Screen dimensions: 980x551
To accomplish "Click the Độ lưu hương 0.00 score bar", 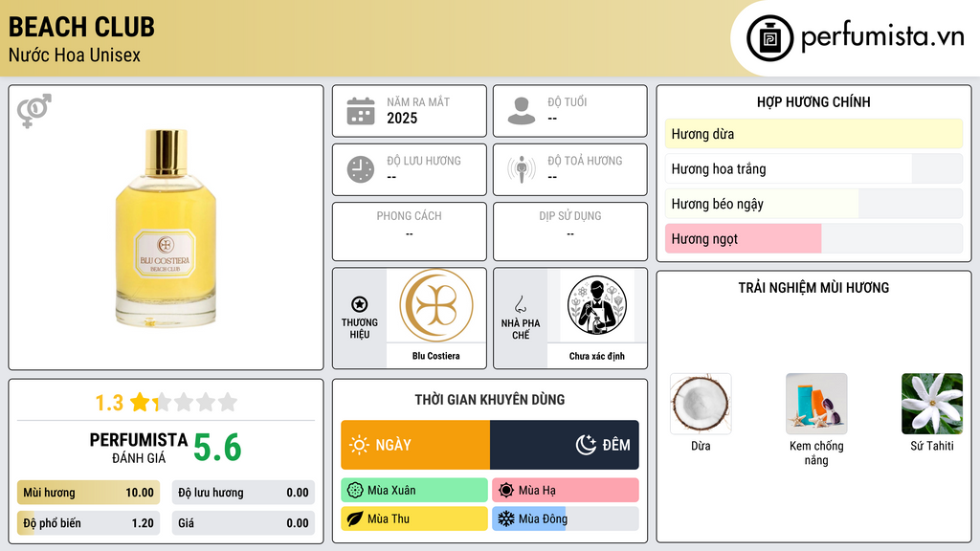I will click(x=243, y=493).
